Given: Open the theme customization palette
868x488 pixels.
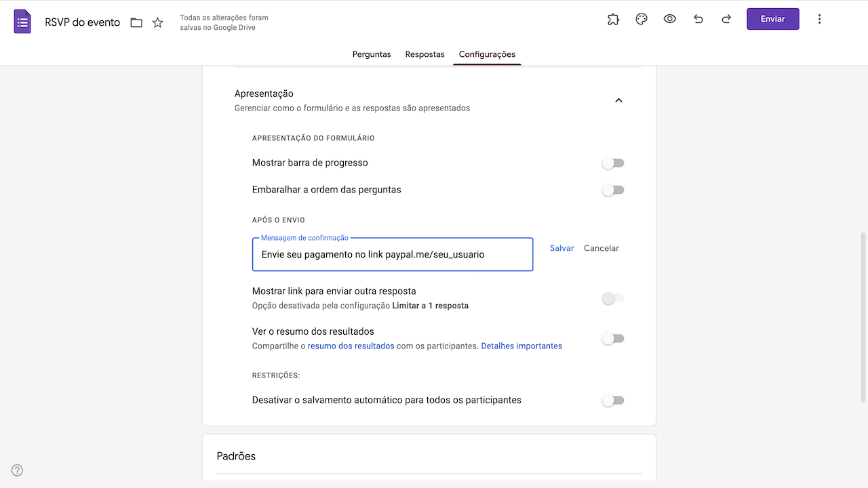Looking at the screenshot, I should [642, 19].
